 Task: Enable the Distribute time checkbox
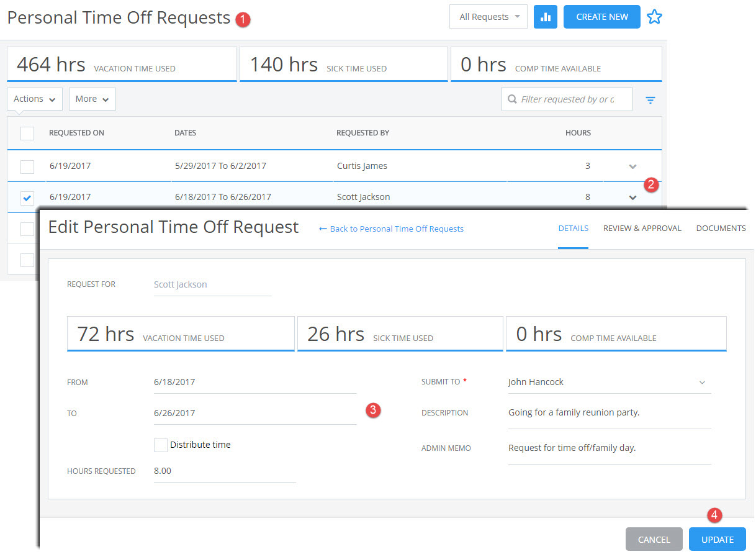(161, 445)
